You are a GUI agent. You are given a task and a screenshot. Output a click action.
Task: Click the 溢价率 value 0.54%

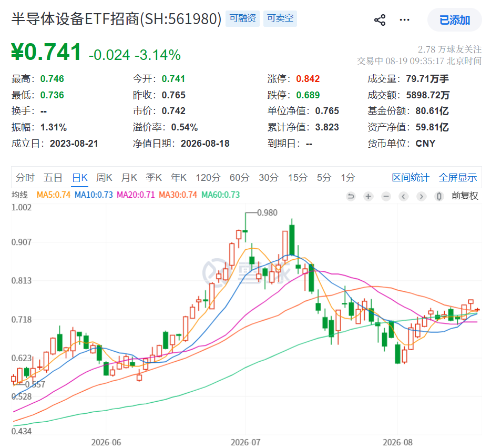pos(185,127)
